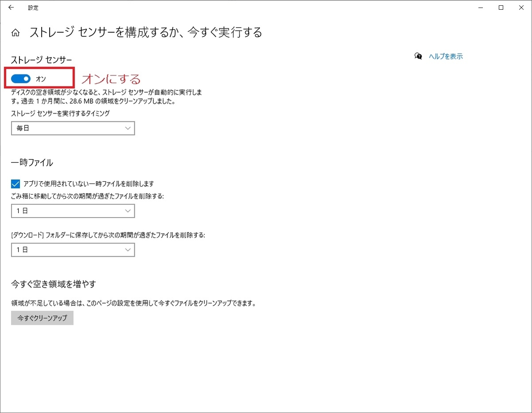Click the feedback speech-bubble icon near ヘルプを表示
Screen dimensions: 532x413
417,56
